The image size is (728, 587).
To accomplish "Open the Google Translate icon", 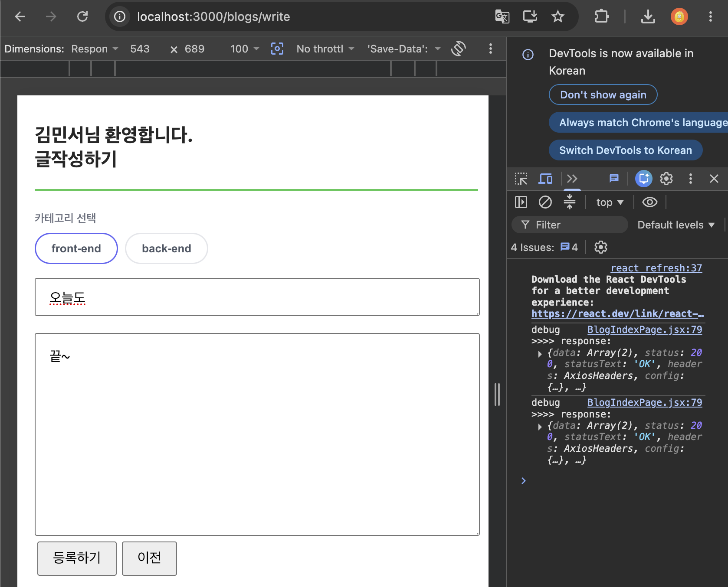I will (502, 16).
